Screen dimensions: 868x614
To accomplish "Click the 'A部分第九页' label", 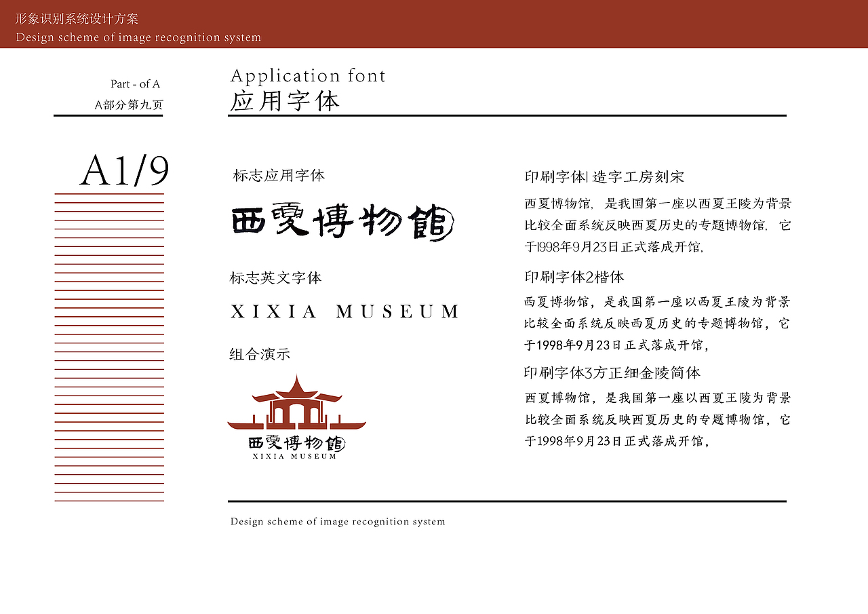I will [129, 104].
